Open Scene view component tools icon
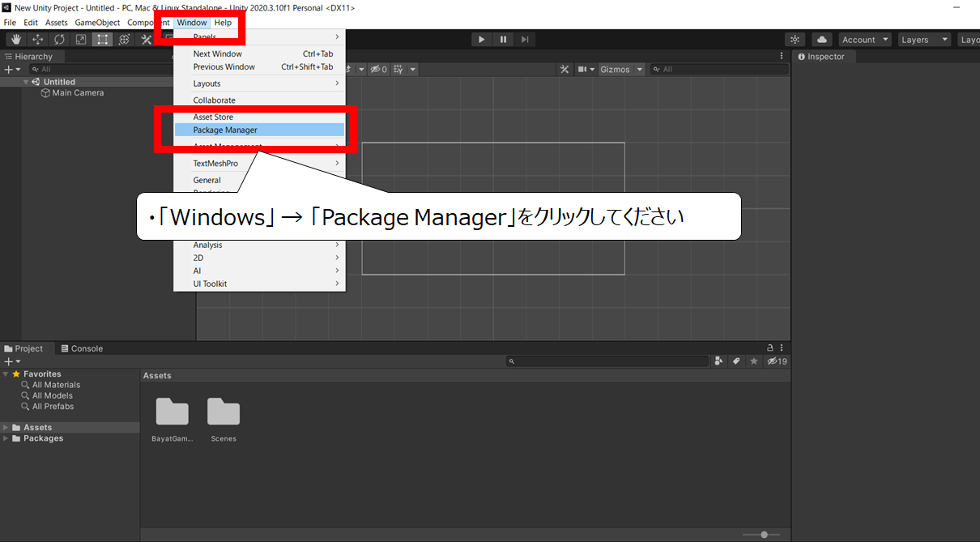980x542 pixels. coord(565,70)
